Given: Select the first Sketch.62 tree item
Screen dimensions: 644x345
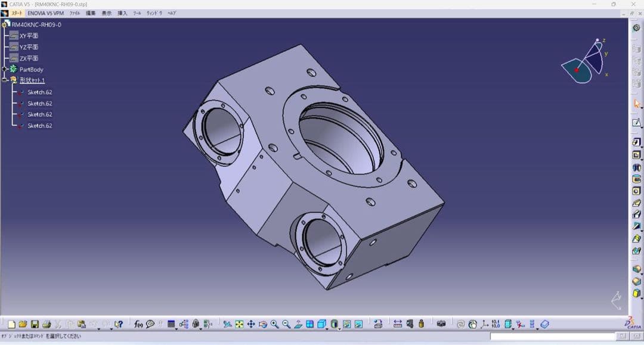Looking at the screenshot, I should 39,92.
